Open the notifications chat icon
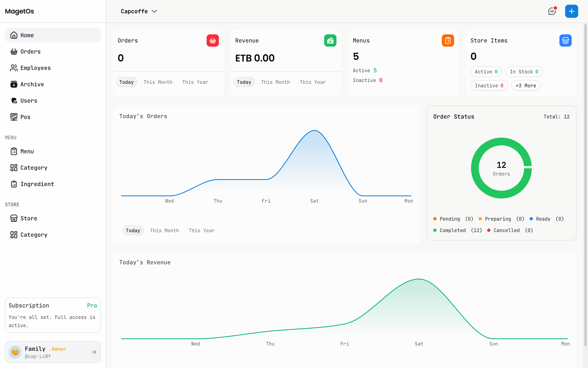 click(x=552, y=11)
